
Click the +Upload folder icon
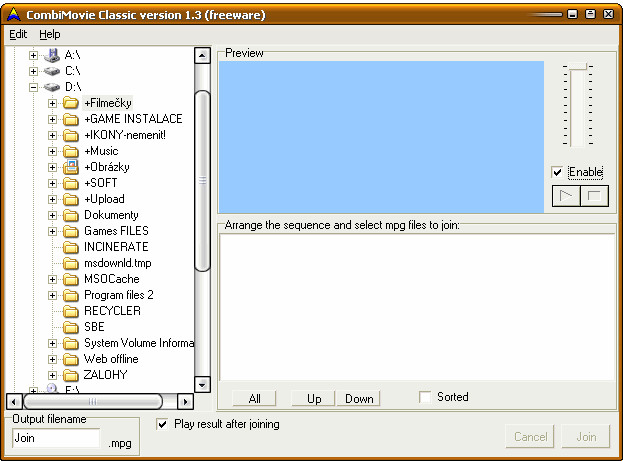[x=71, y=199]
